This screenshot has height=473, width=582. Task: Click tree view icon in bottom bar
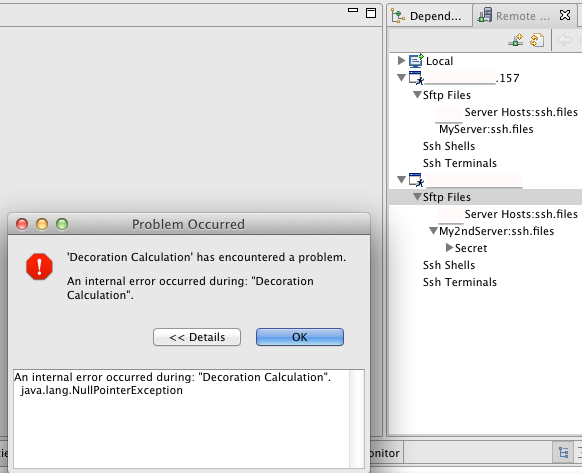click(x=563, y=453)
